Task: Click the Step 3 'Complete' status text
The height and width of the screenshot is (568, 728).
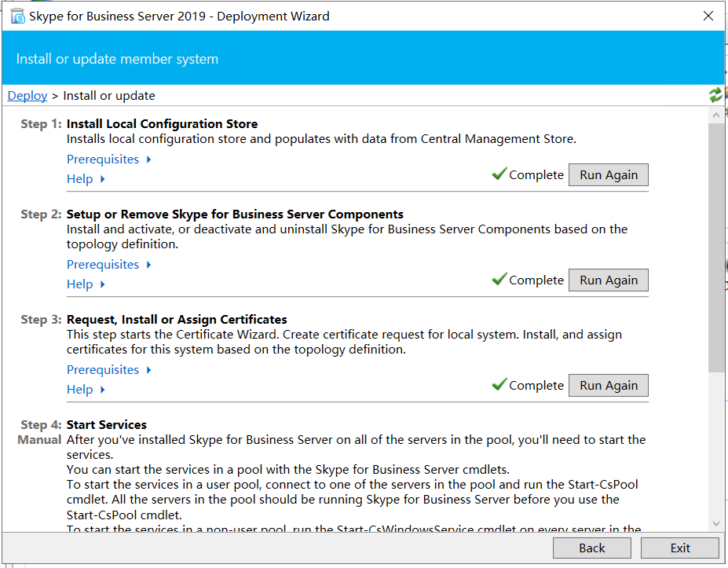Action: 536,386
